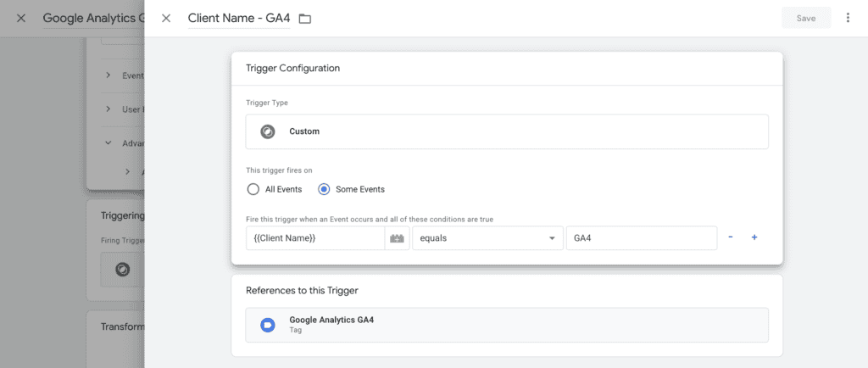The height and width of the screenshot is (368, 868).
Task: Close the Client Name - GA4 trigger panel
Action: tap(166, 18)
